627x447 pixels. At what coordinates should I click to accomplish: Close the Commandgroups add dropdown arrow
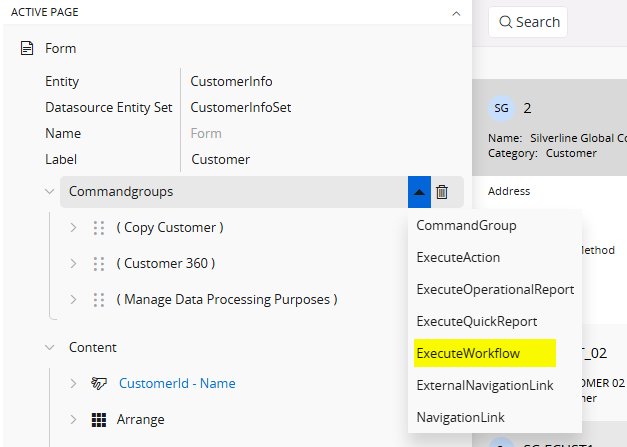pos(419,192)
